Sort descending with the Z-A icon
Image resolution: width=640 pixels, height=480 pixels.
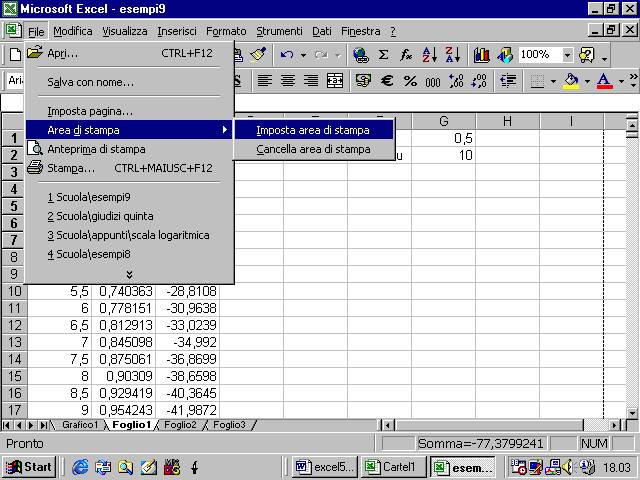click(x=453, y=54)
